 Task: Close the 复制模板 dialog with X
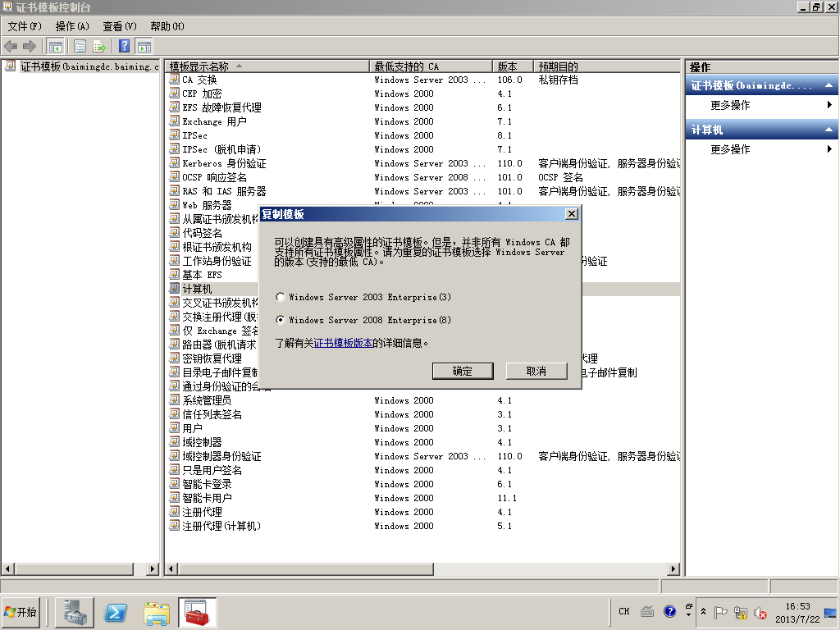(x=572, y=214)
